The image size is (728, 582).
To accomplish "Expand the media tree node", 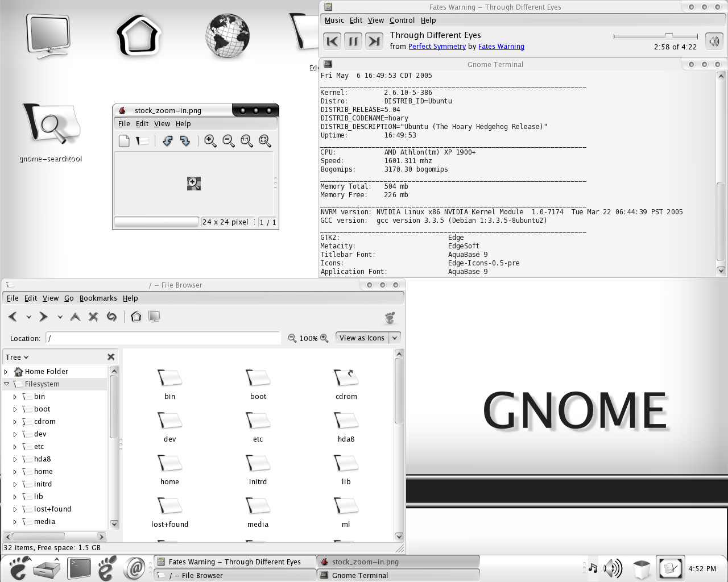I will pyautogui.click(x=15, y=522).
